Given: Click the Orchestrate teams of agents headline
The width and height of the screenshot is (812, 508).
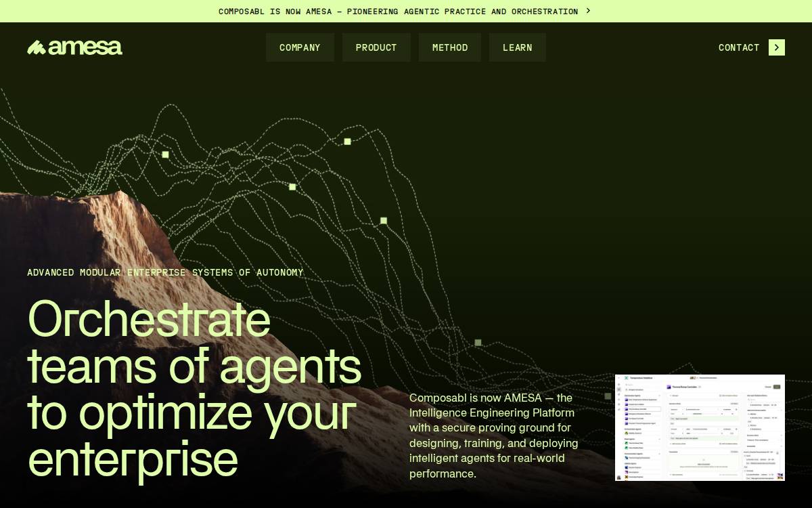Looking at the screenshot, I should point(194,388).
